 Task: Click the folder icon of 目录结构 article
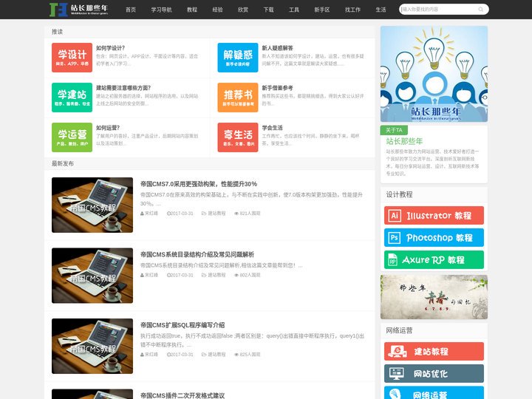pos(204,275)
